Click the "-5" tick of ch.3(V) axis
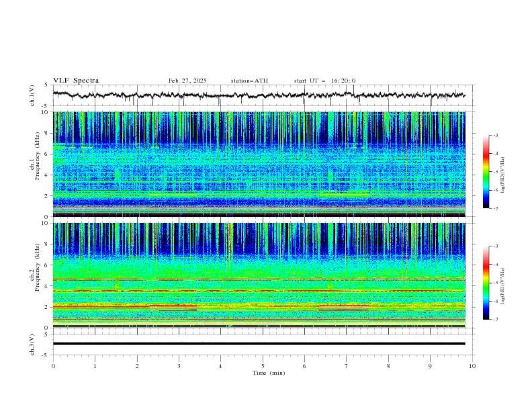The image size is (532, 411). click(46, 355)
